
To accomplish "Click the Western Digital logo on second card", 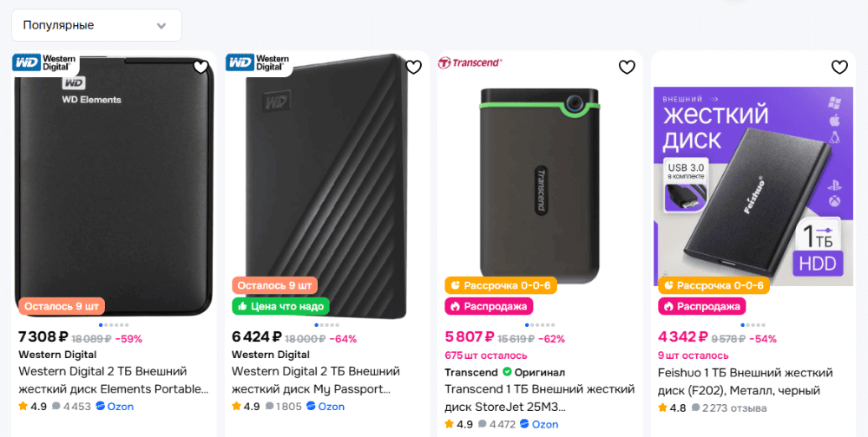I will [x=258, y=62].
